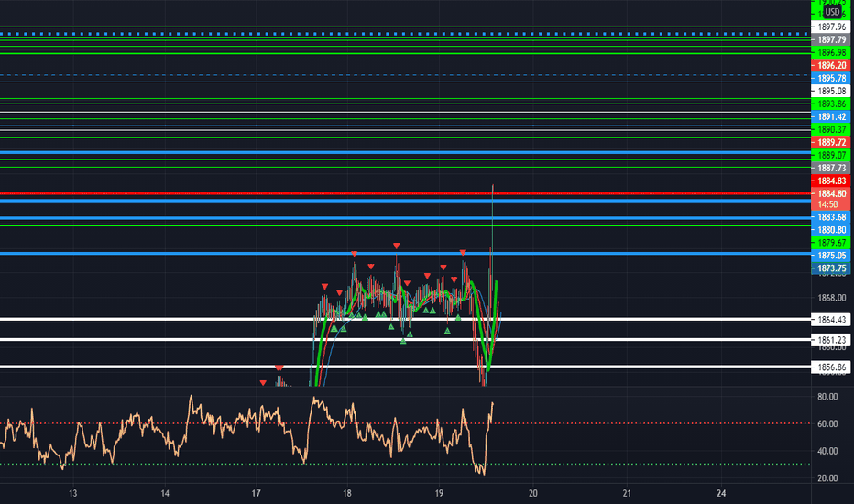Click the red 1896.20 price label
The height and width of the screenshot is (504, 854).
coord(830,65)
